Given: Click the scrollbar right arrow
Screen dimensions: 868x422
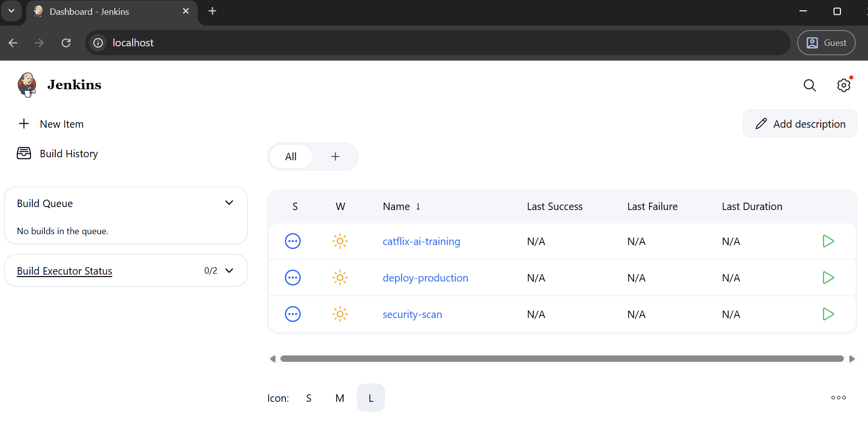Looking at the screenshot, I should (851, 359).
